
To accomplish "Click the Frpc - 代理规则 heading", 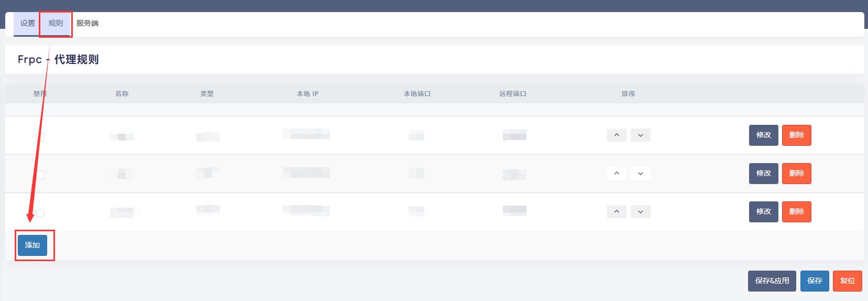I will [x=58, y=60].
